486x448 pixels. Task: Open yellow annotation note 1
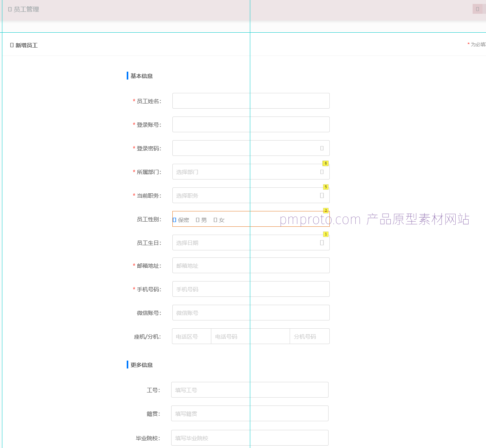[x=325, y=234]
